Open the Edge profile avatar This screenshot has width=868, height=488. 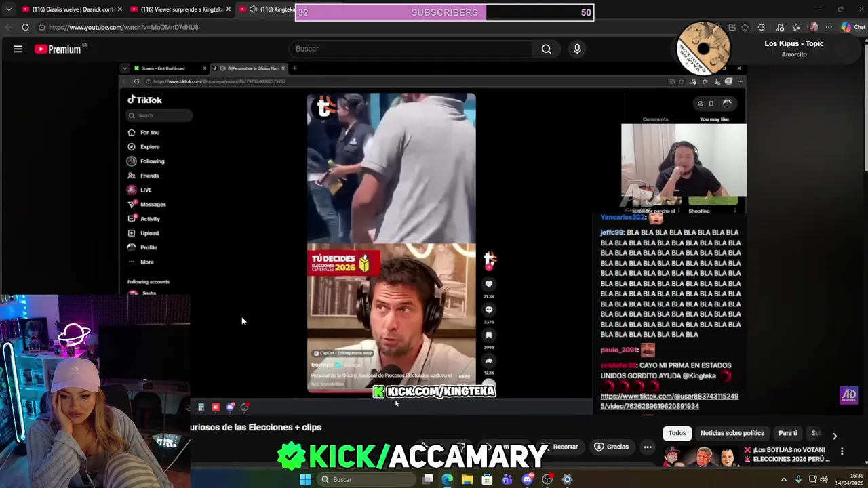click(813, 27)
